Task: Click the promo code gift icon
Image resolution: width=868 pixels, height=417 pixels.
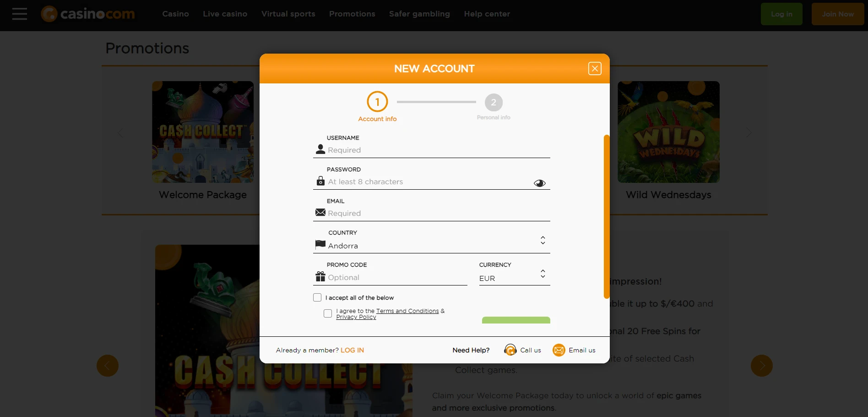Action: tap(320, 276)
